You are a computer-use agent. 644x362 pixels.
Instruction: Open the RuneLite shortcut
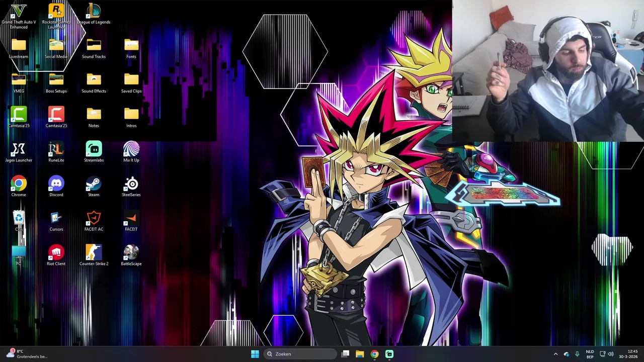[x=56, y=152]
